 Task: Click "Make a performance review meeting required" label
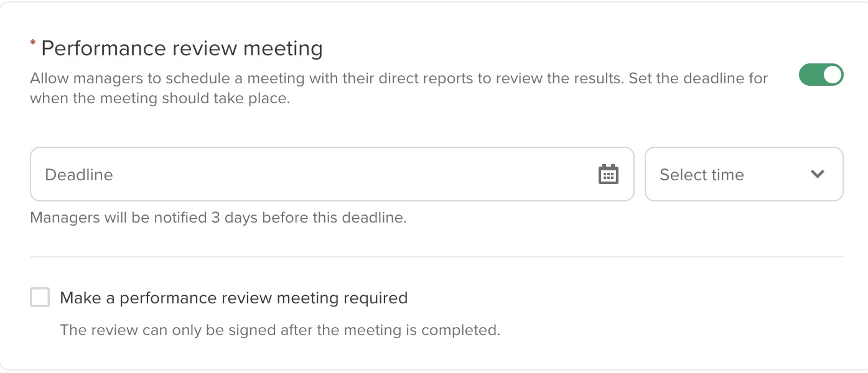(233, 298)
